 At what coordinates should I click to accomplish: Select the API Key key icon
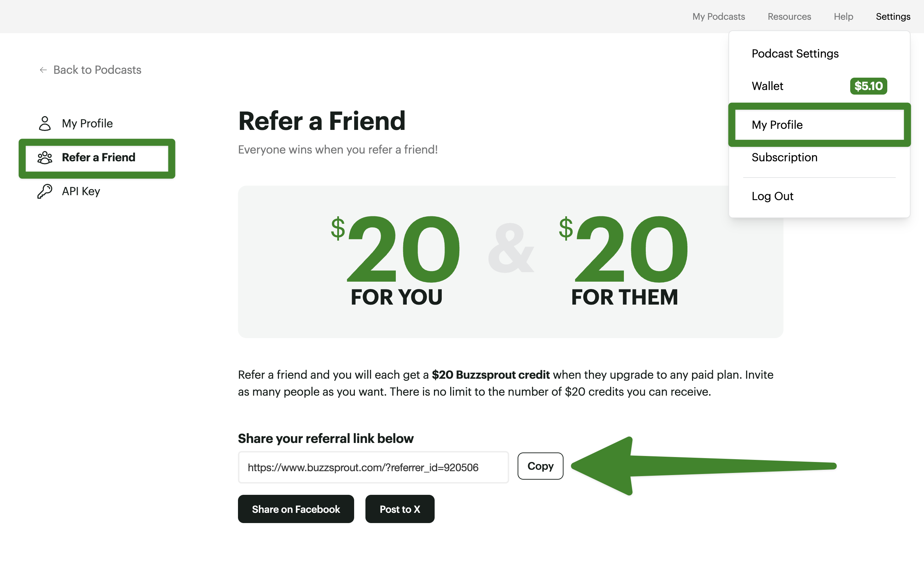[44, 191]
